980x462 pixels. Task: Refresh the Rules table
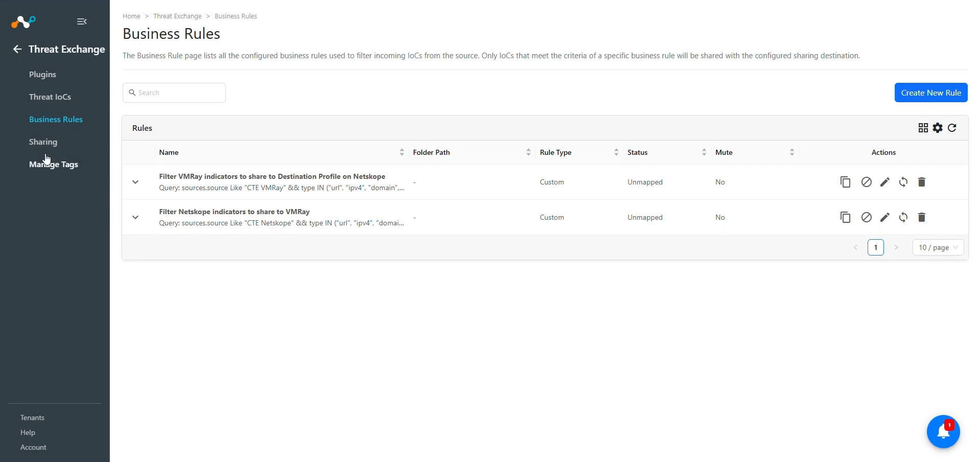[x=952, y=128]
